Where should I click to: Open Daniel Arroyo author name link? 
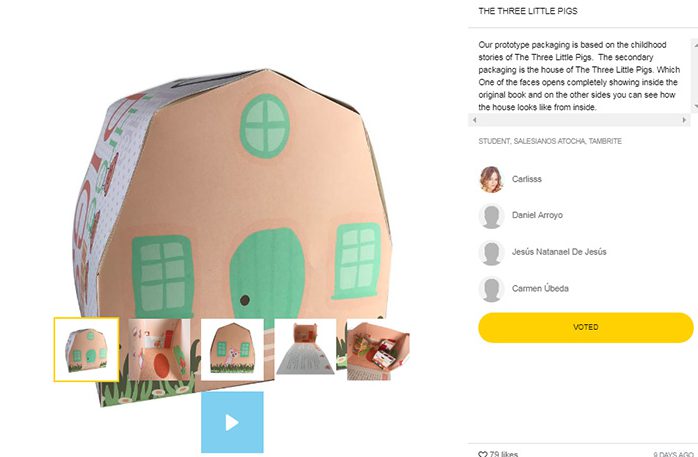[537, 215]
